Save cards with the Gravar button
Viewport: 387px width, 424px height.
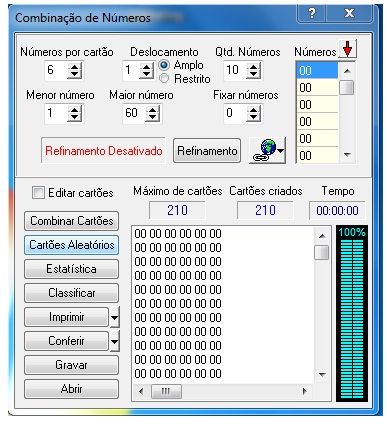click(71, 365)
